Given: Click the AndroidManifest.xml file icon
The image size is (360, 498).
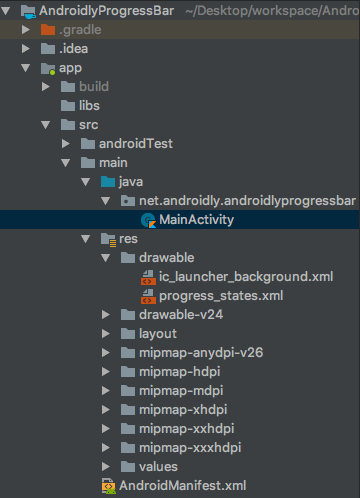Looking at the screenshot, I should 108,486.
